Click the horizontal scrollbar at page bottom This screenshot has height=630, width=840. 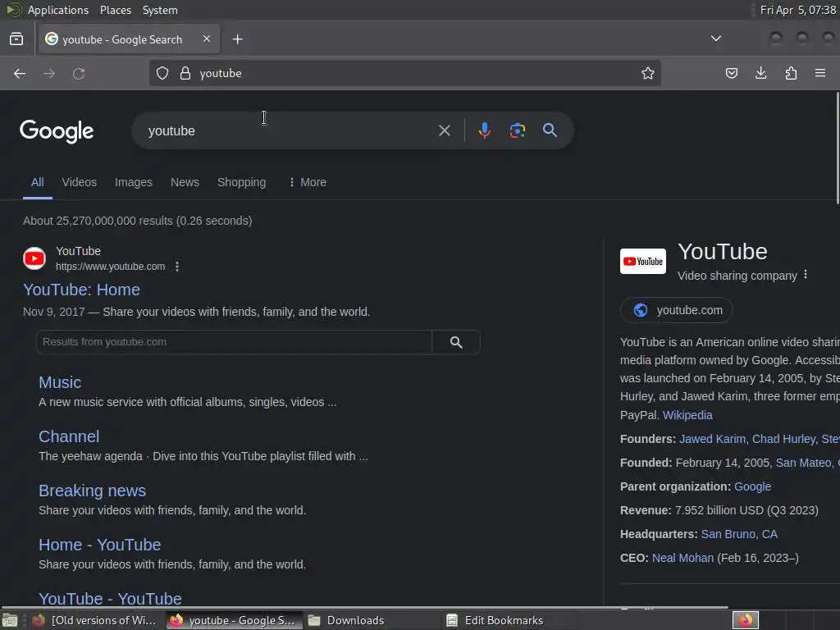coord(364,607)
